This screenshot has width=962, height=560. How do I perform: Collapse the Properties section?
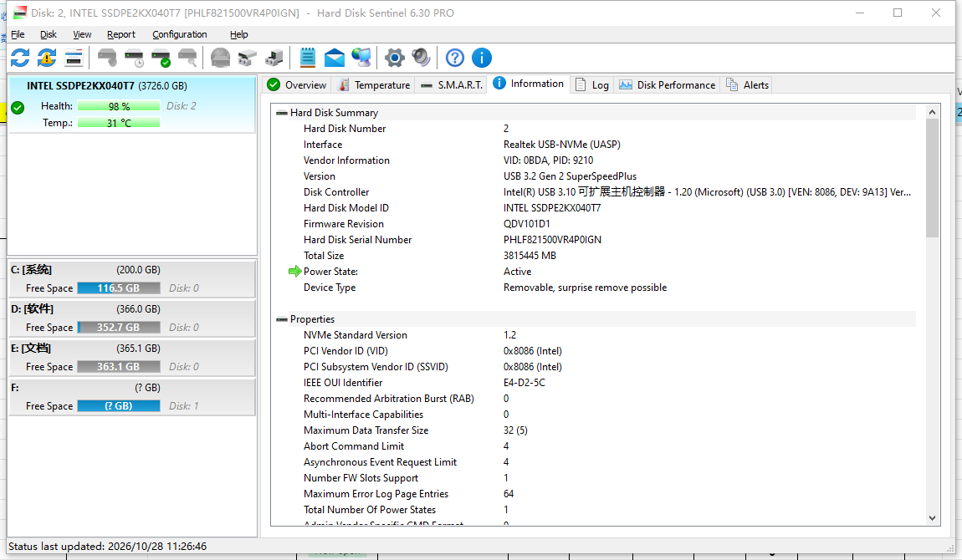[282, 319]
